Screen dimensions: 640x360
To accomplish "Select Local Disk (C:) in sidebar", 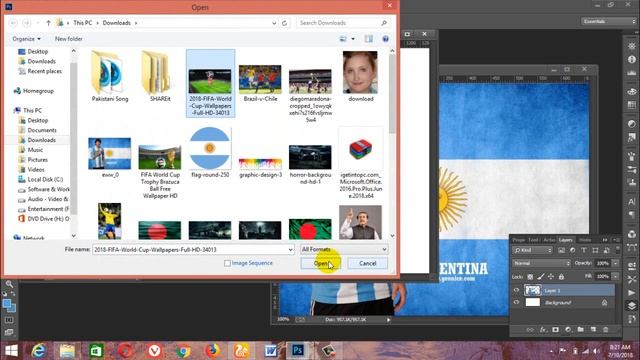I will 45,180.
